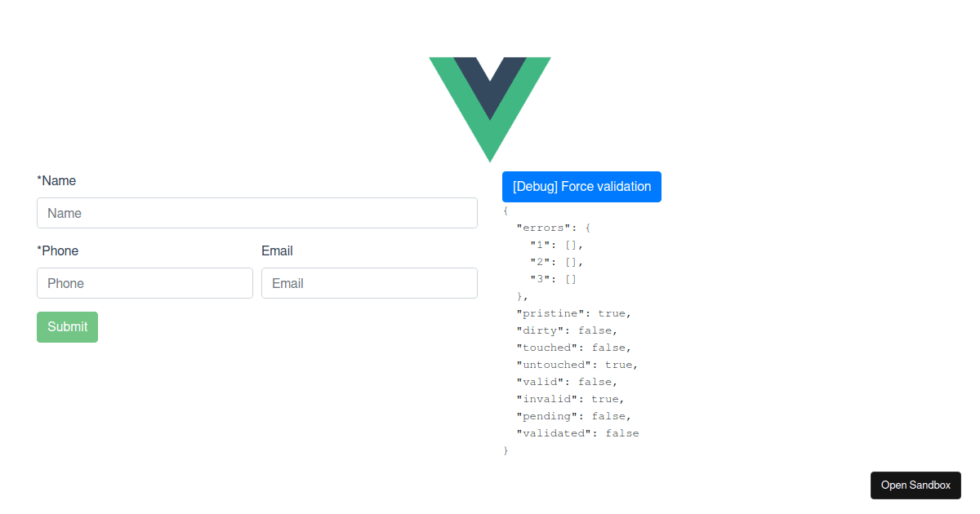Select the *Phone field label
This screenshot has width=980, height=514.
[x=57, y=250]
